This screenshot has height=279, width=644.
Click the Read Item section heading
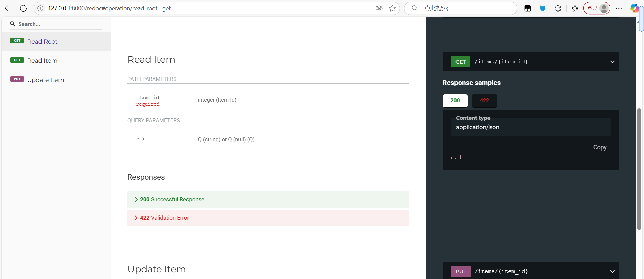(x=151, y=60)
